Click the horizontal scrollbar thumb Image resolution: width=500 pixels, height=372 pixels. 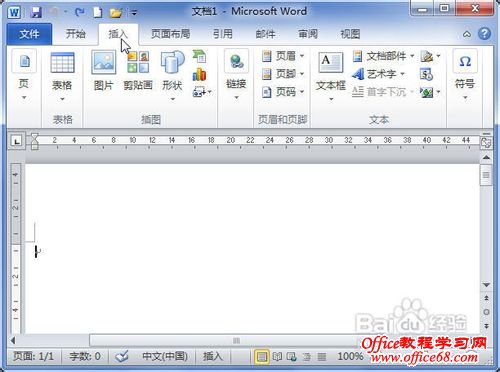click(x=236, y=340)
